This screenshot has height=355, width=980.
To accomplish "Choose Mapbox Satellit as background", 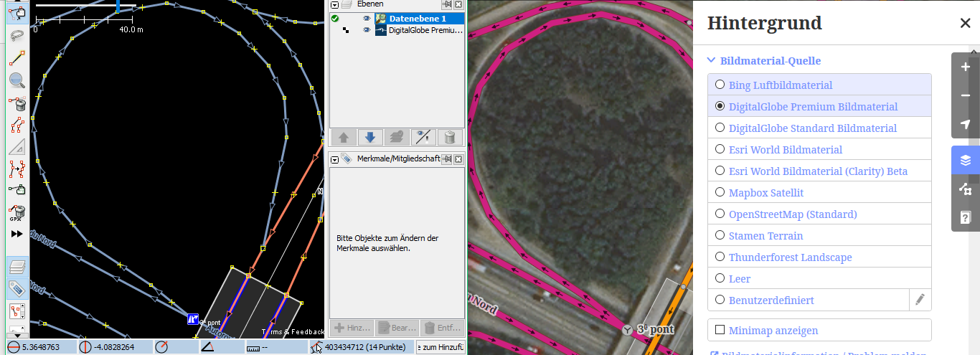I will [x=720, y=192].
